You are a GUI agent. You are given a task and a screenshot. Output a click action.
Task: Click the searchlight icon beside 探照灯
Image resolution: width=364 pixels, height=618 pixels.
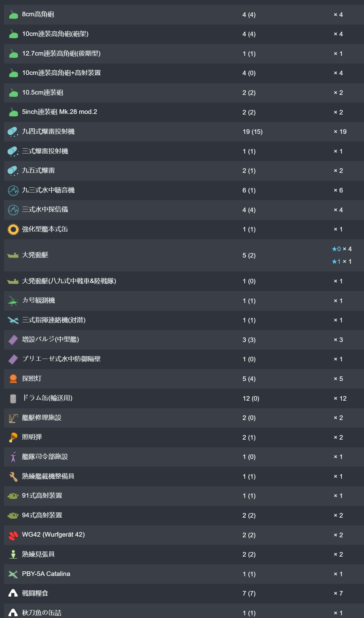click(13, 379)
